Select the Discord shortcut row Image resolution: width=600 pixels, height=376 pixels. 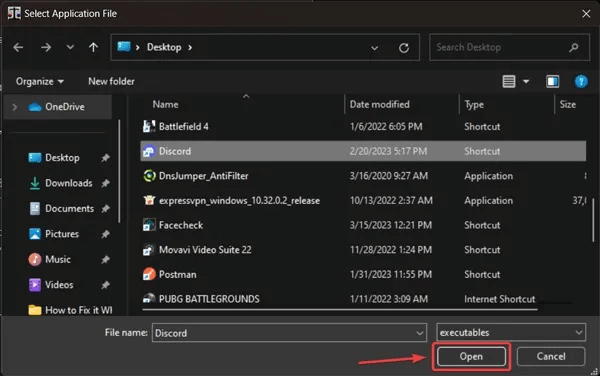[363, 151]
